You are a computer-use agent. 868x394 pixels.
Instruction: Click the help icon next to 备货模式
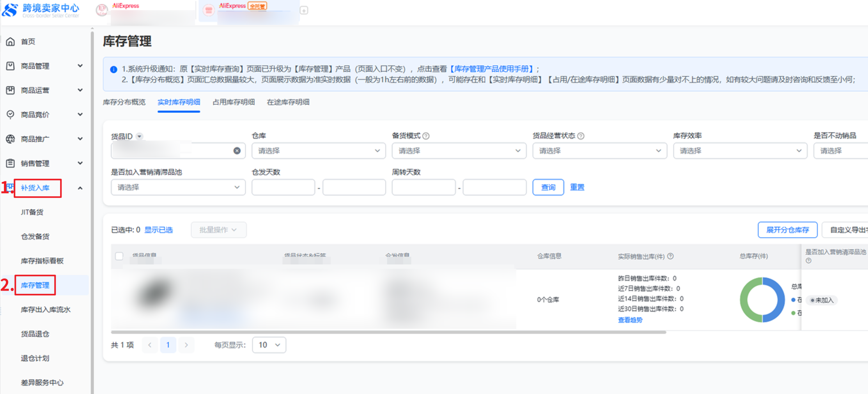426,136
